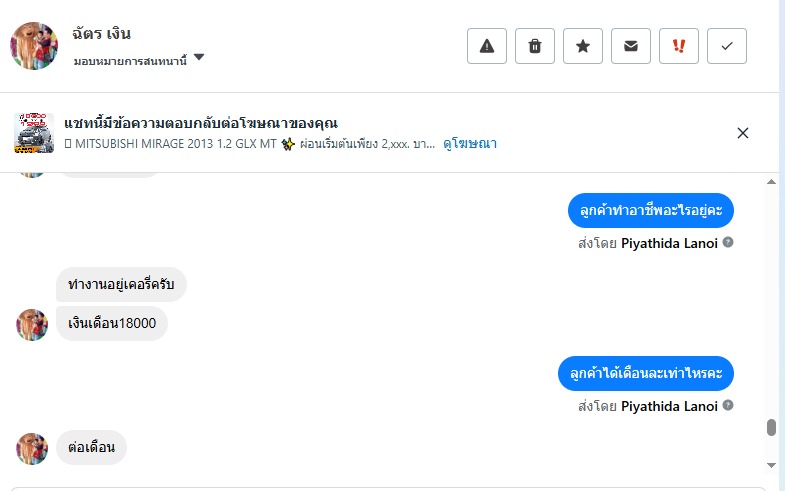
Task: Delete conversation with trash icon
Action: (535, 46)
